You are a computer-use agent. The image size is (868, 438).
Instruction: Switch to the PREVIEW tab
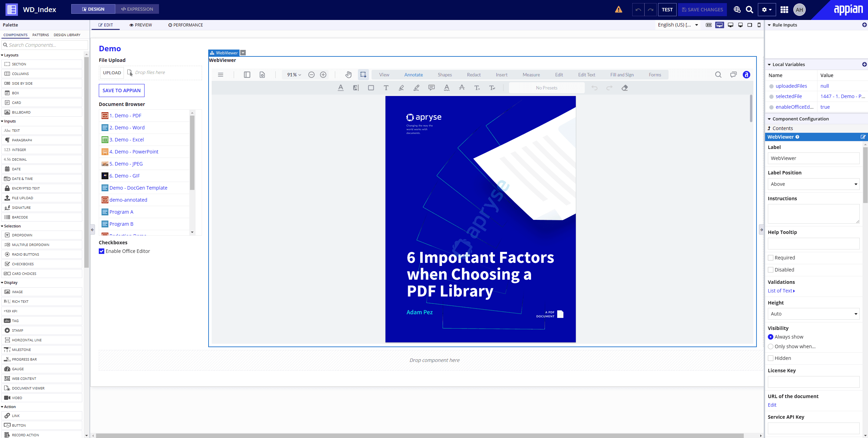141,25
